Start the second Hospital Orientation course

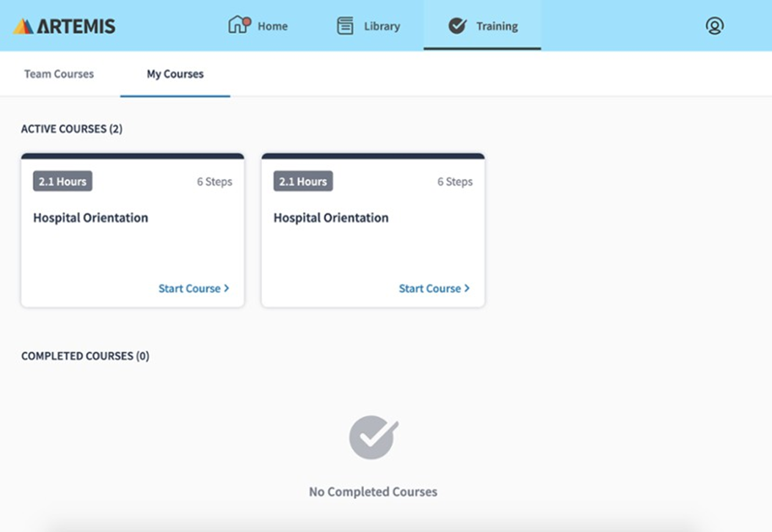pos(430,288)
